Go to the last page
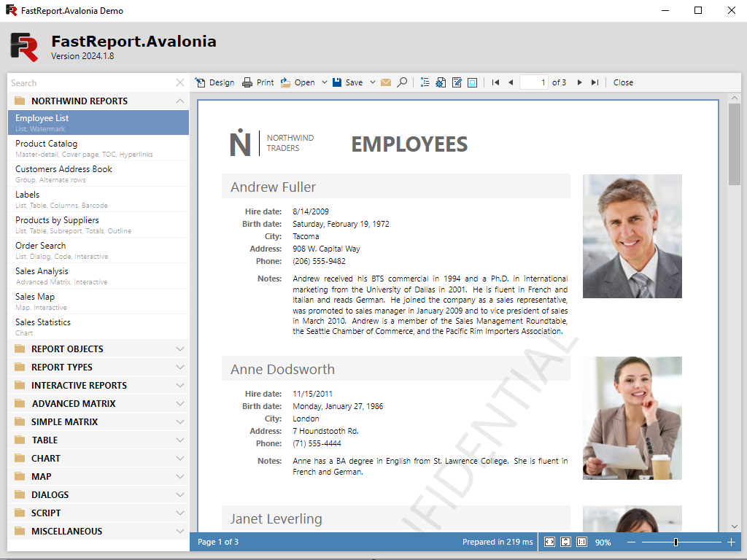Image resolution: width=747 pixels, height=560 pixels. [x=595, y=82]
